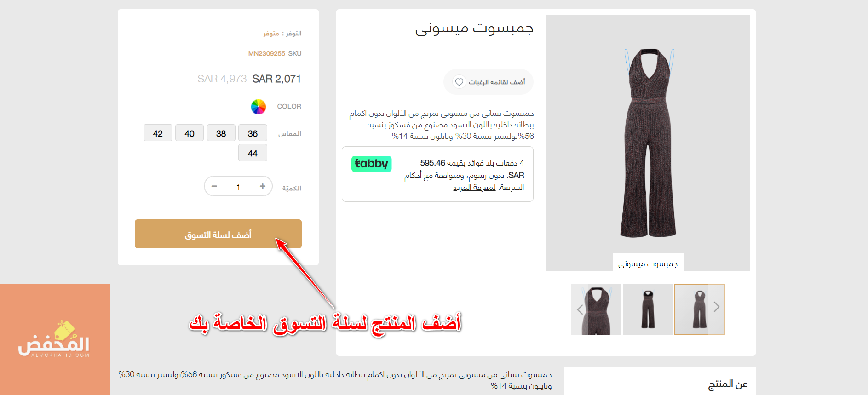Viewport: 868px width, 395px height.
Task: Add the product to the shopping cart
Action: point(218,234)
